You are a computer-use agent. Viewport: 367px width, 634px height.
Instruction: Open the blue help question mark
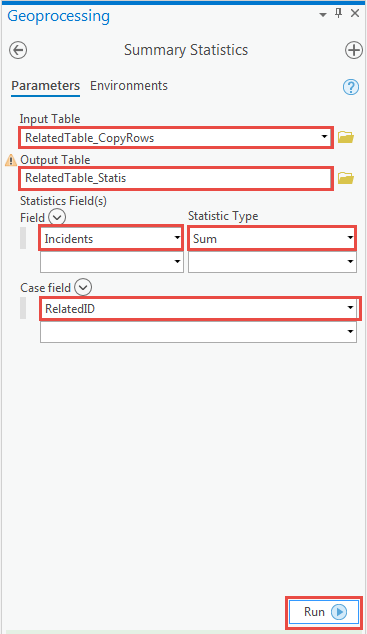(351, 87)
